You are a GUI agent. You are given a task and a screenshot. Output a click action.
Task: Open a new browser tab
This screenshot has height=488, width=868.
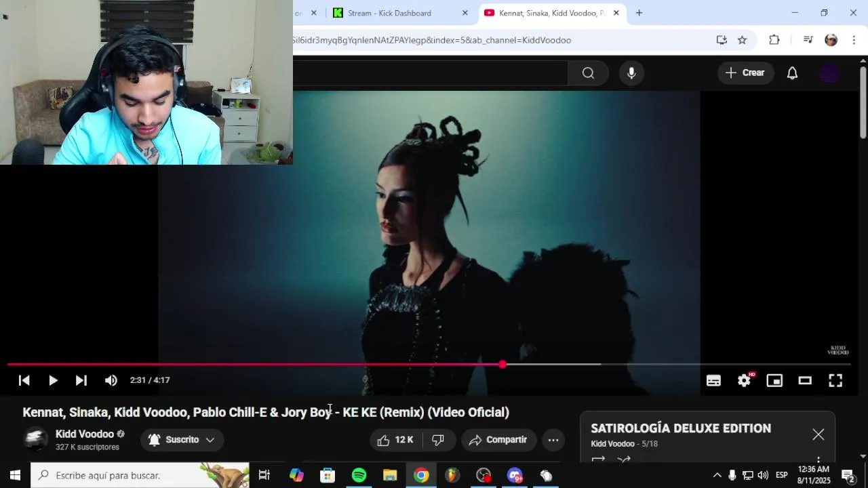[x=639, y=13]
